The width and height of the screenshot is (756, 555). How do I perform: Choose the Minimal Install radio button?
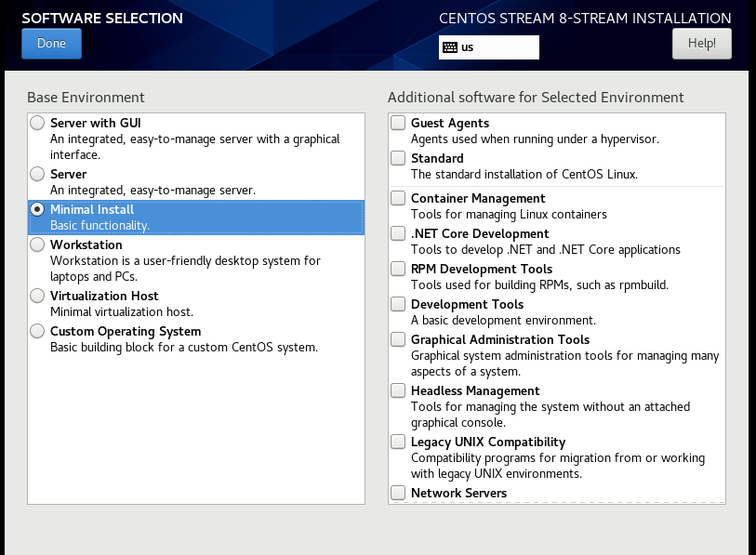[x=37, y=209]
